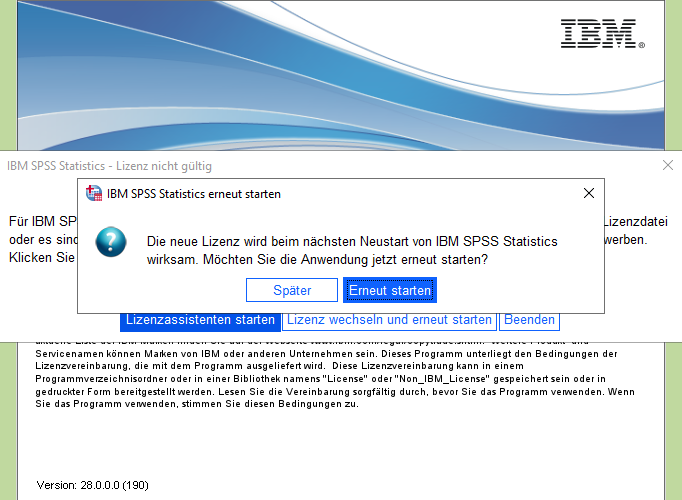Click the Beenden button
This screenshot has width=682, height=500.
click(x=529, y=321)
